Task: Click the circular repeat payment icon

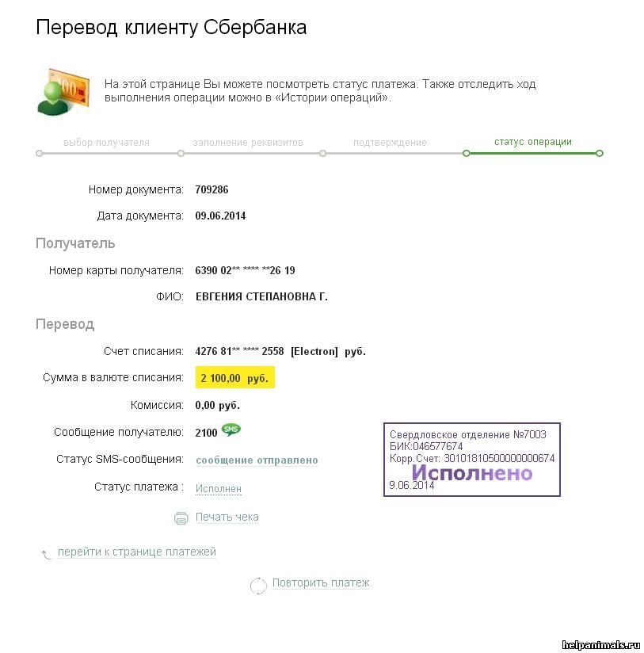Action: (258, 585)
